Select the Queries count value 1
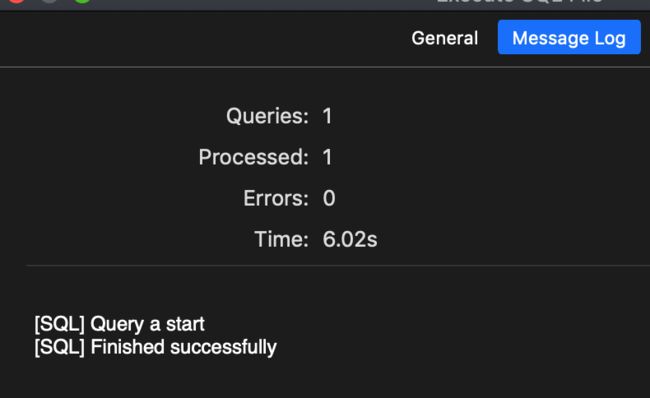The width and height of the screenshot is (650, 398). click(x=327, y=116)
